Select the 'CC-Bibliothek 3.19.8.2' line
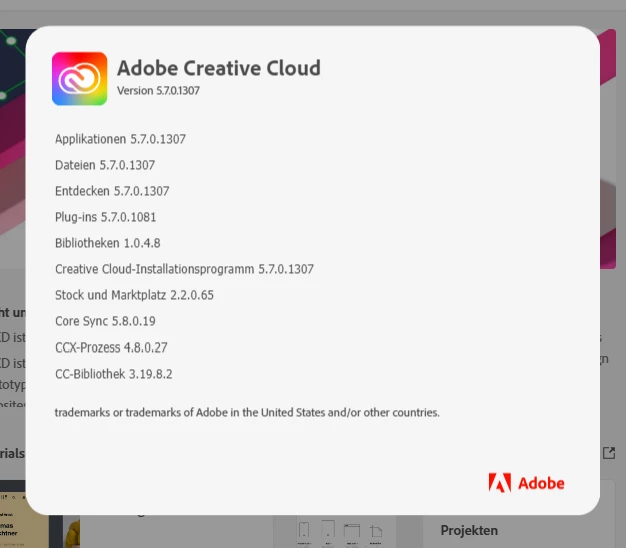Screen dimensions: 626x548 [114, 374]
